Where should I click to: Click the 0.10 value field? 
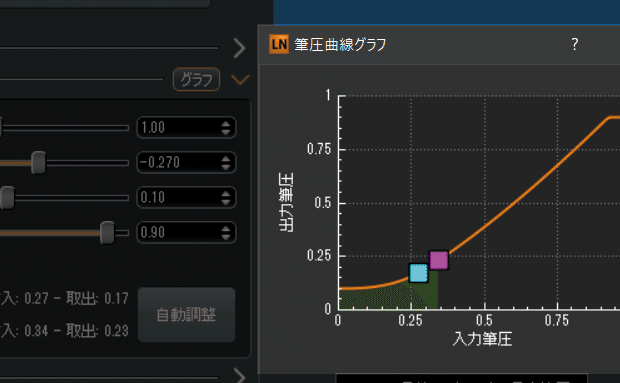coord(186,197)
